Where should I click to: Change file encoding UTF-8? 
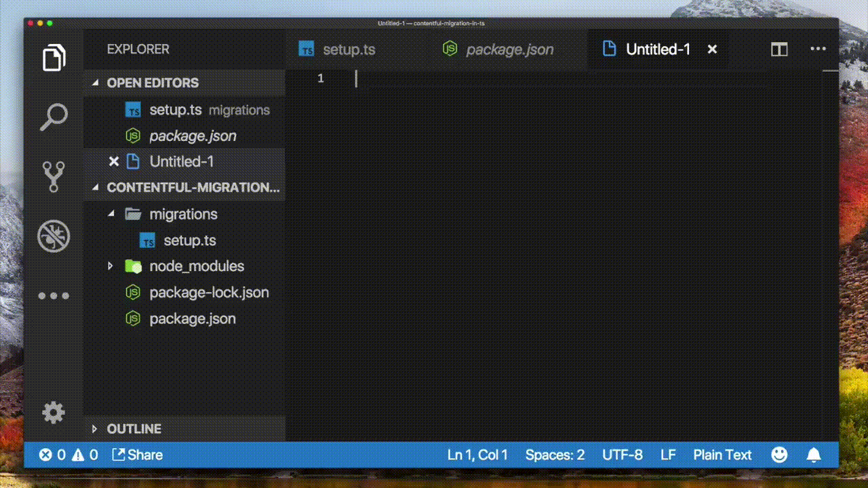[x=623, y=455]
